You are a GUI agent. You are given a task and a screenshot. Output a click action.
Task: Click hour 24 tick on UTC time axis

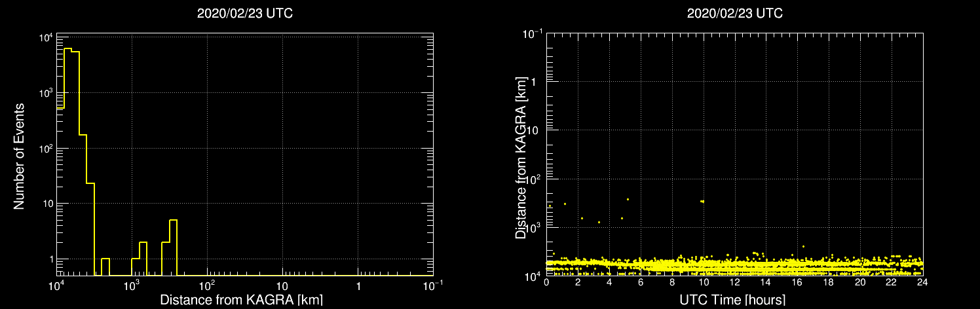click(x=922, y=282)
